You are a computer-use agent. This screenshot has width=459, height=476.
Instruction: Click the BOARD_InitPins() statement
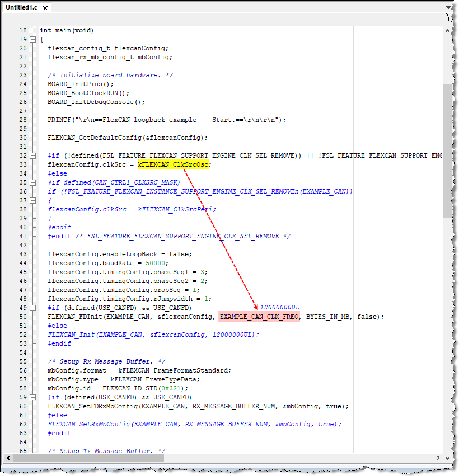click(78, 84)
